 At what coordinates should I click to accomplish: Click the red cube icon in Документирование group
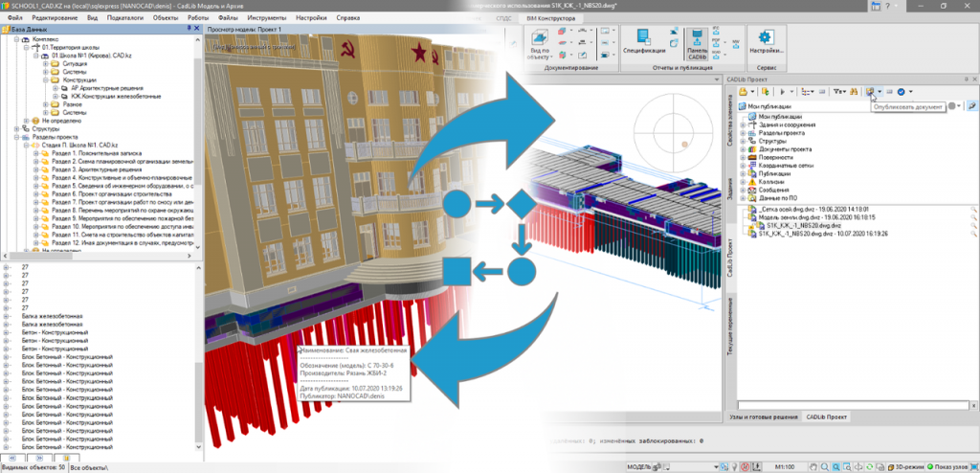click(x=561, y=31)
